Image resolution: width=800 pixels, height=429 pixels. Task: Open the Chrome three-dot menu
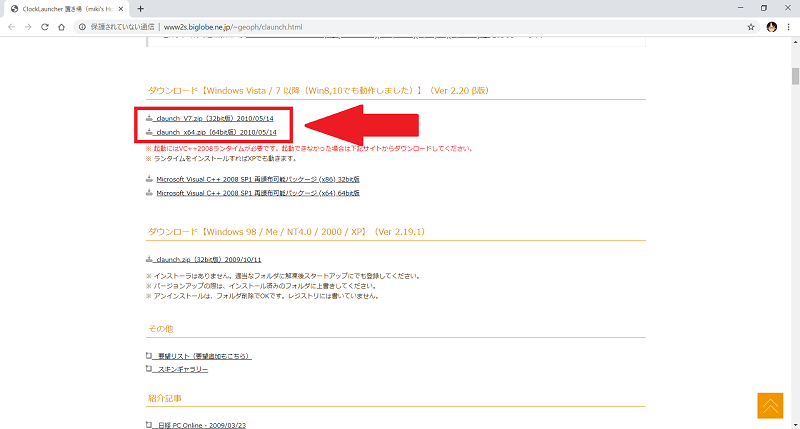(788, 27)
